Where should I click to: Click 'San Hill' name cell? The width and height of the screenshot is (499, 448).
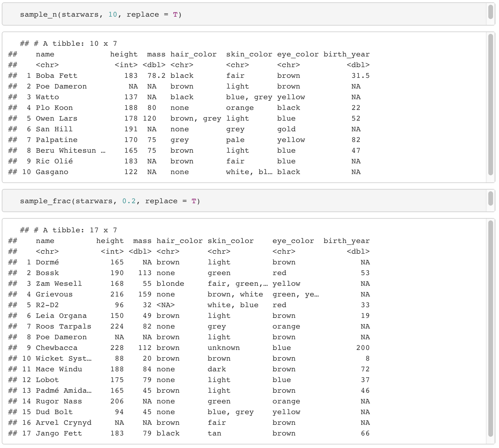click(54, 129)
